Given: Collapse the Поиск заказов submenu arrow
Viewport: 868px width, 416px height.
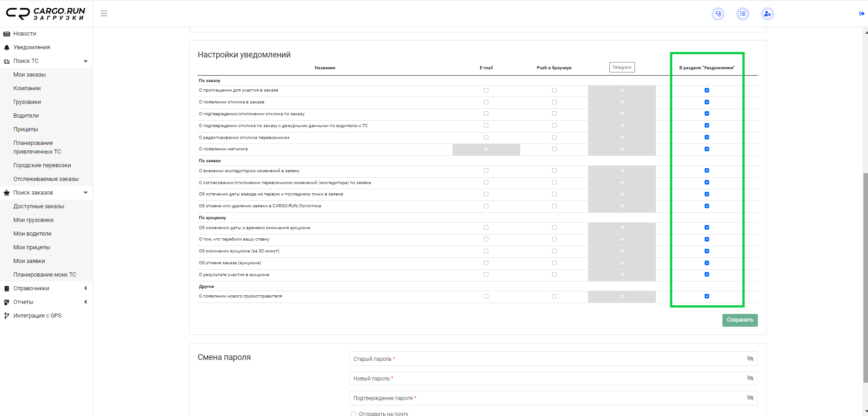Looking at the screenshot, I should pyautogui.click(x=86, y=193).
